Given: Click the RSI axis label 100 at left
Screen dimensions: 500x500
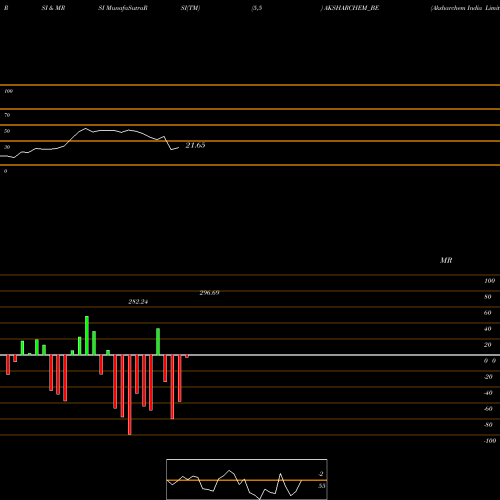Looking at the screenshot, I should point(8,91).
